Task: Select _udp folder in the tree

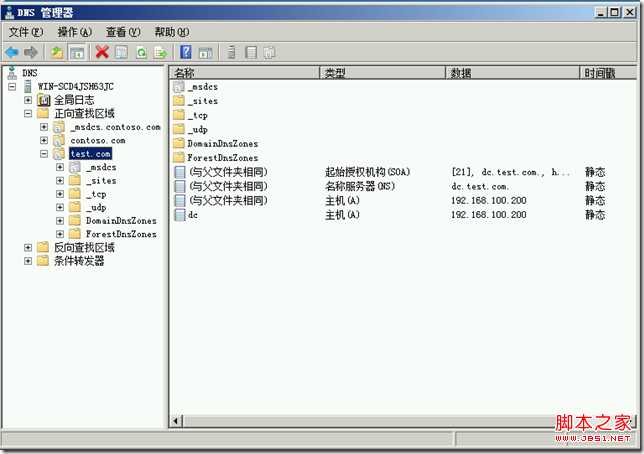Action: coord(96,207)
